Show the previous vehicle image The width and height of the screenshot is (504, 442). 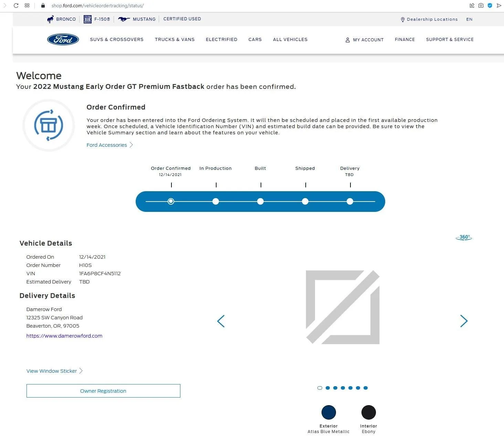click(x=221, y=321)
